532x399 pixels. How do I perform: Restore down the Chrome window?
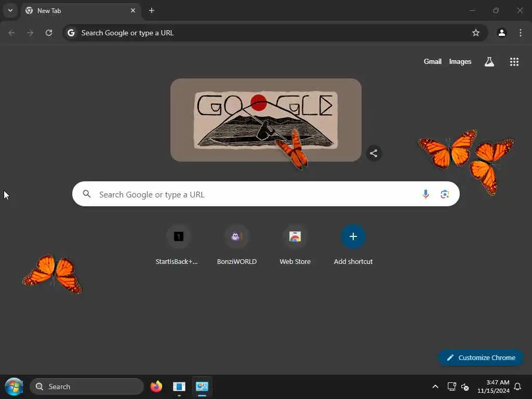point(496,10)
